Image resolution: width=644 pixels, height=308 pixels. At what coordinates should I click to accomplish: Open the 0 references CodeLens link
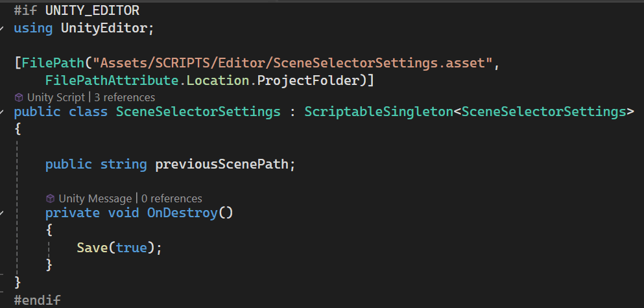tap(172, 198)
